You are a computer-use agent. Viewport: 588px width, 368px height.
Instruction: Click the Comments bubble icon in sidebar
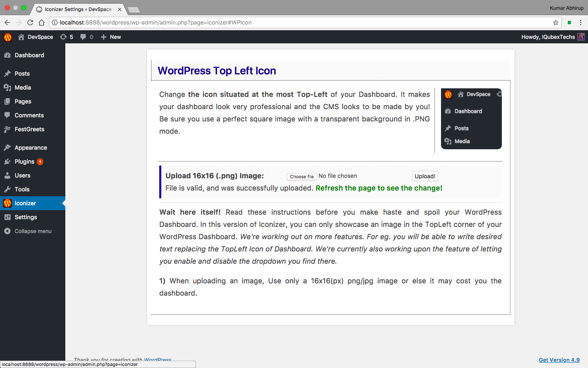(7, 115)
